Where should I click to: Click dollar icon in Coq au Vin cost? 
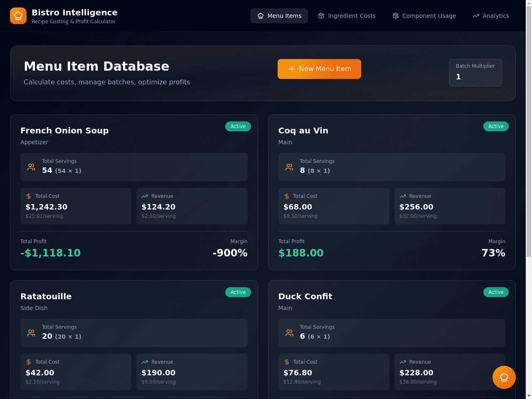click(x=287, y=196)
